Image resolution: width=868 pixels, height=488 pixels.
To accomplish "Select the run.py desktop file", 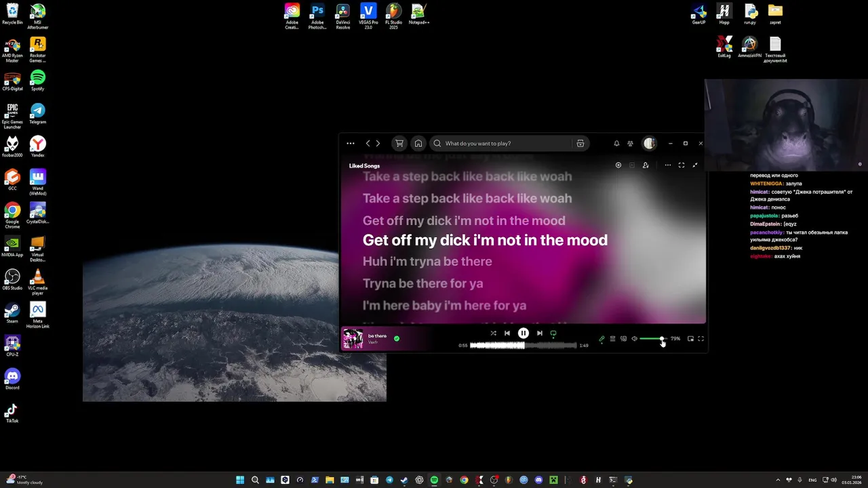I will (x=749, y=14).
